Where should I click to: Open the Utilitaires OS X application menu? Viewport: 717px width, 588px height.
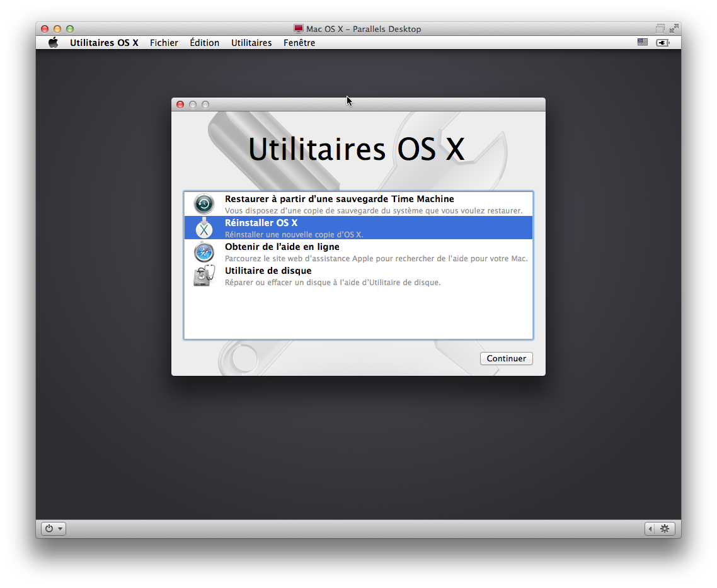[104, 43]
